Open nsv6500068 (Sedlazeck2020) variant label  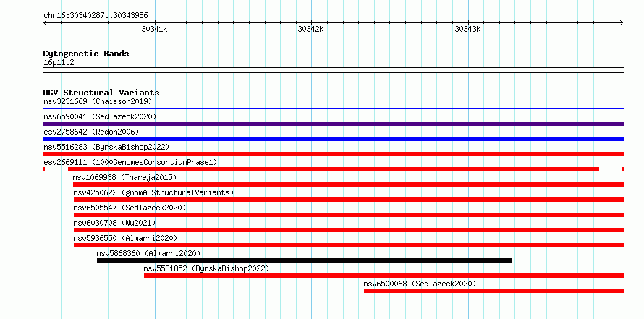[420, 284]
